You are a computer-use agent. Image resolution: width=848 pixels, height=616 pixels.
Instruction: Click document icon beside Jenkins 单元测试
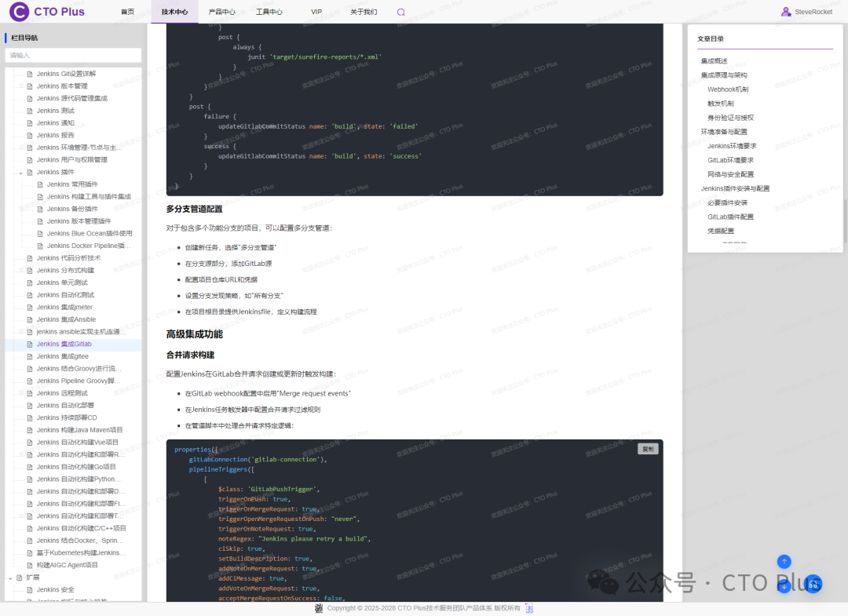(30, 283)
